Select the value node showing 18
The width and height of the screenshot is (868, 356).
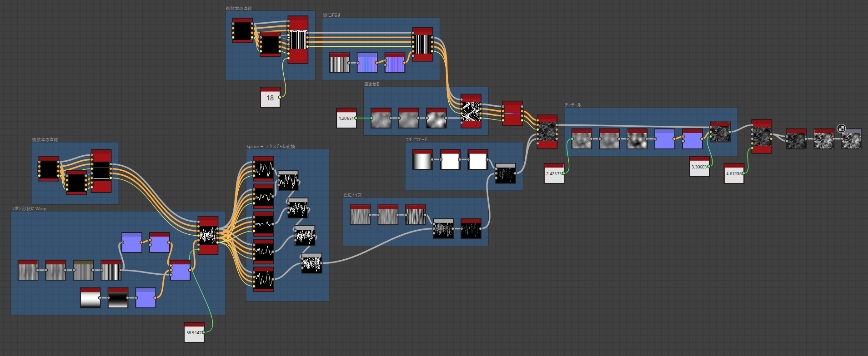pyautogui.click(x=270, y=98)
